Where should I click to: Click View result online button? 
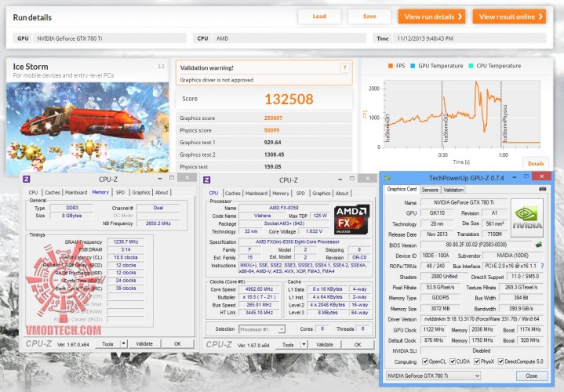click(x=509, y=16)
